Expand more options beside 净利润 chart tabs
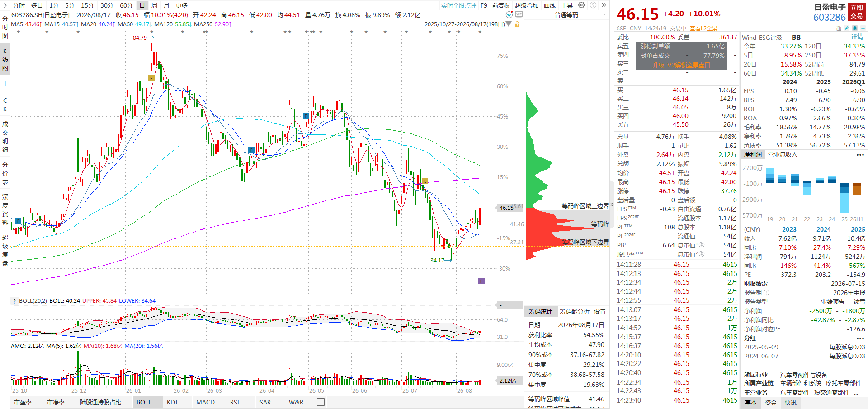This screenshot has height=409, width=868. tap(860, 155)
